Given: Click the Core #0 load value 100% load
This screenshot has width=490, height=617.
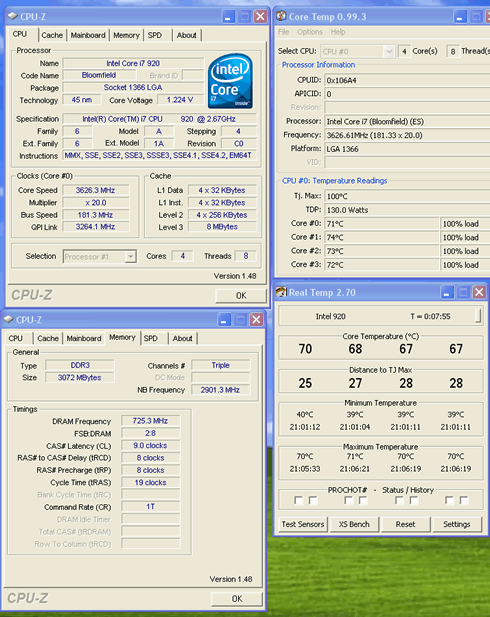Looking at the screenshot, I should point(464,224).
